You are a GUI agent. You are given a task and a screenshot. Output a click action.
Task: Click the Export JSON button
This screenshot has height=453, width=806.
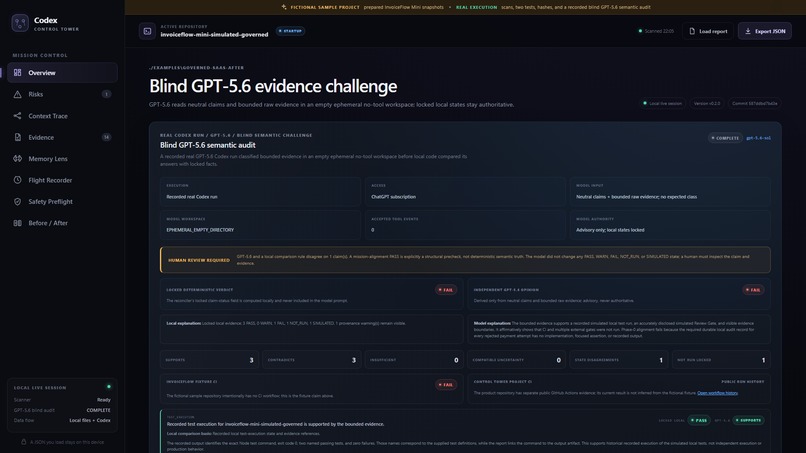click(x=765, y=31)
